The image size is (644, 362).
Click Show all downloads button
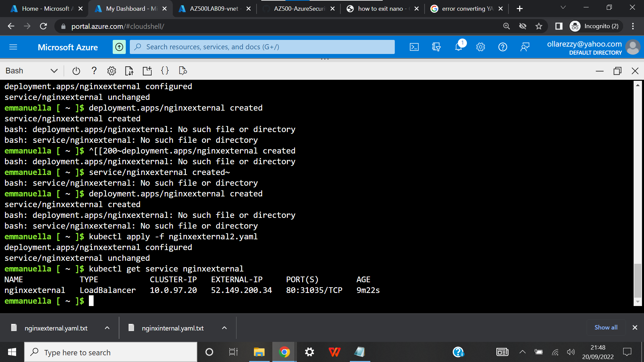pyautogui.click(x=605, y=327)
